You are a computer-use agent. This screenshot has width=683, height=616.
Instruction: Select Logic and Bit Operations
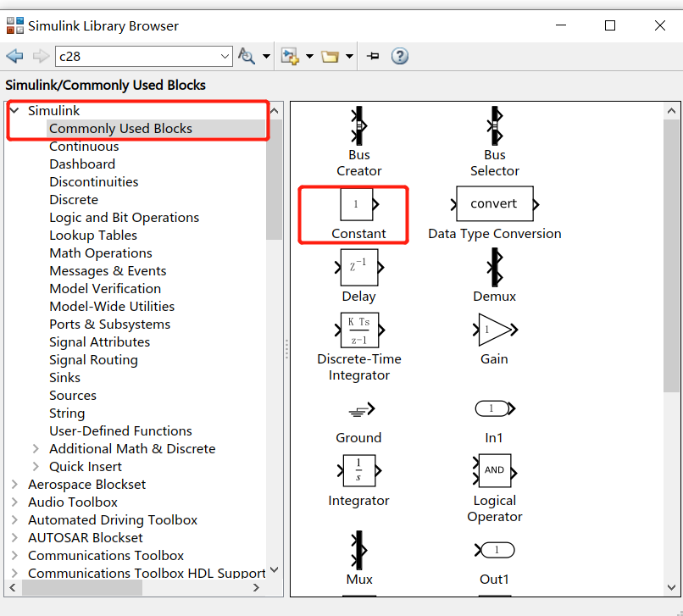point(124,218)
